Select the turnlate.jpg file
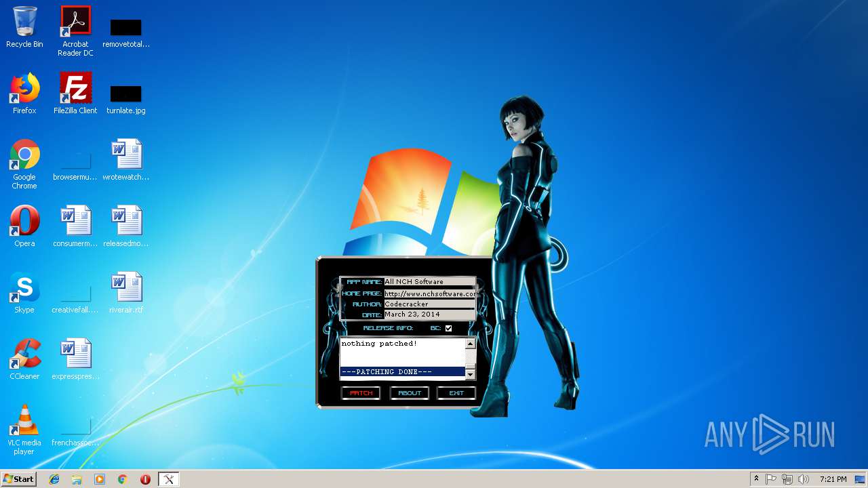Viewport: 868px width, 488px height. [x=126, y=99]
